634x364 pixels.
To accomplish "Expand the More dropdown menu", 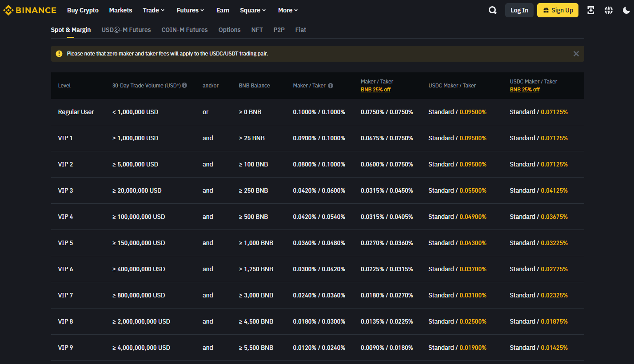I will coord(288,10).
